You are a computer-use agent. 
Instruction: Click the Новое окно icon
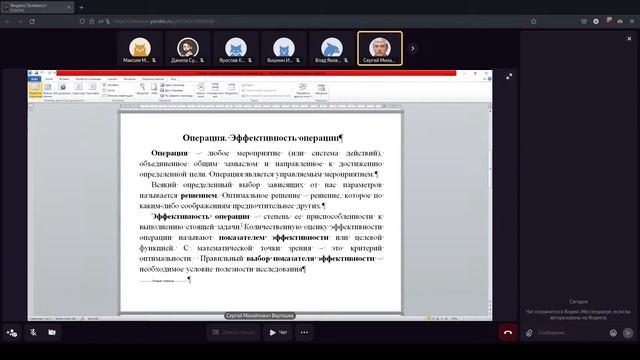[x=200, y=90]
